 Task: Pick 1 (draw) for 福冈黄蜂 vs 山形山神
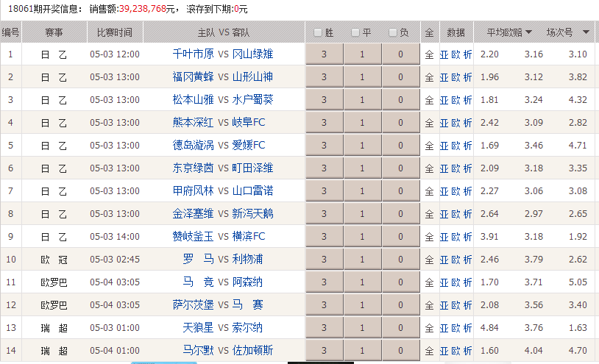click(362, 77)
